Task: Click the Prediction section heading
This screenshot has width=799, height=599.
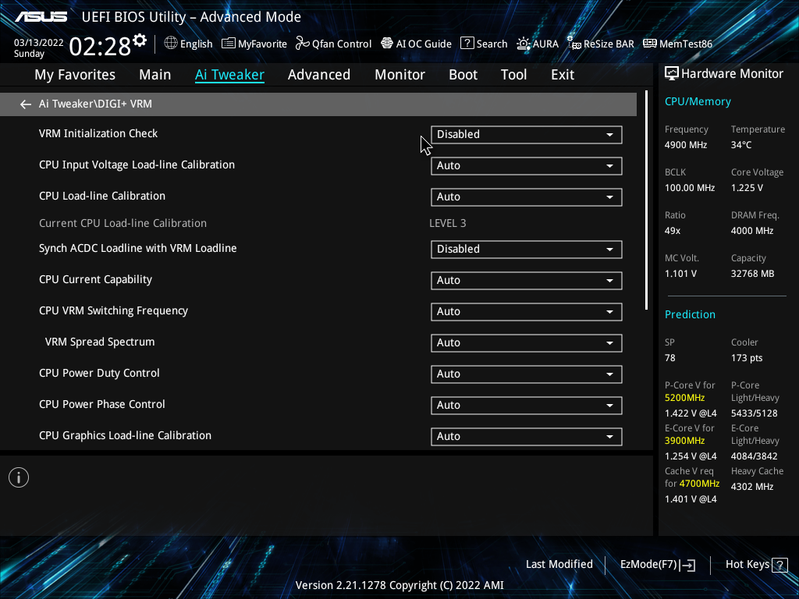Action: (x=690, y=314)
